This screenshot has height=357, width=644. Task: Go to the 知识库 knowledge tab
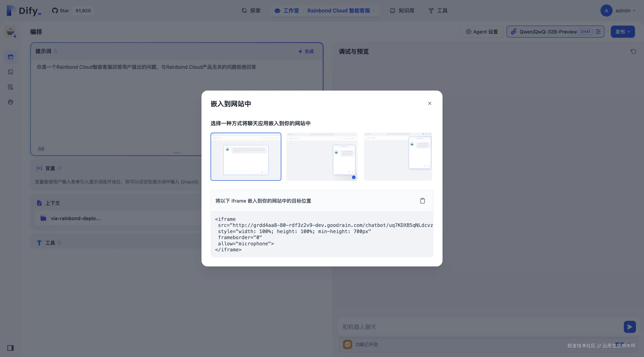tap(402, 11)
